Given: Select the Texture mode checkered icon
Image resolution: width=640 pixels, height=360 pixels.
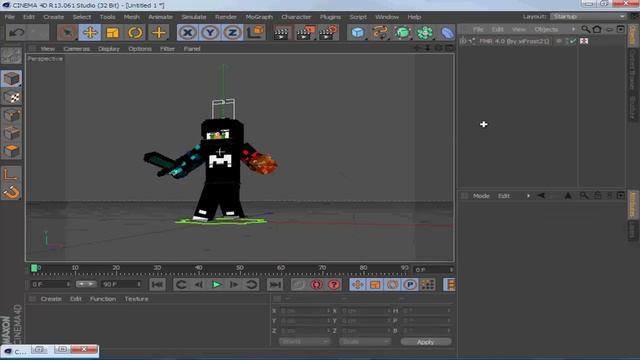Looking at the screenshot, I should coord(11,97).
